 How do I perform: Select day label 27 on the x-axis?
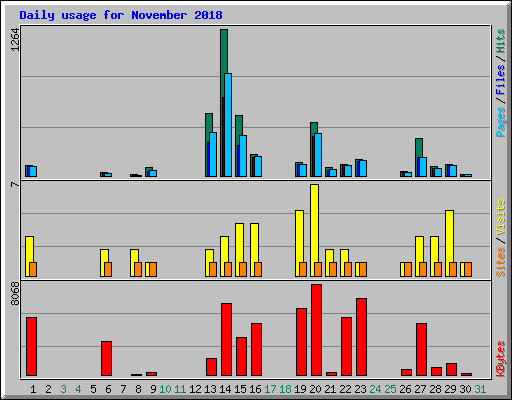[420, 389]
